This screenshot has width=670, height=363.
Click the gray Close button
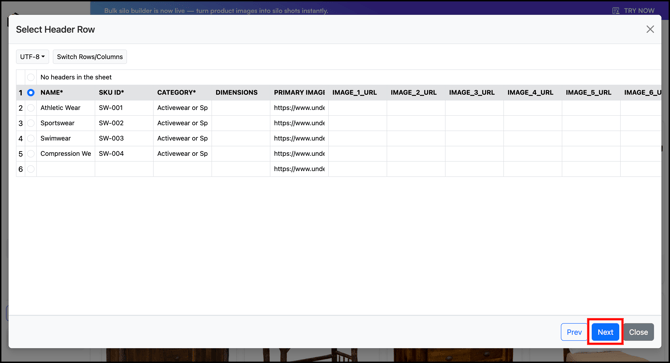click(638, 332)
